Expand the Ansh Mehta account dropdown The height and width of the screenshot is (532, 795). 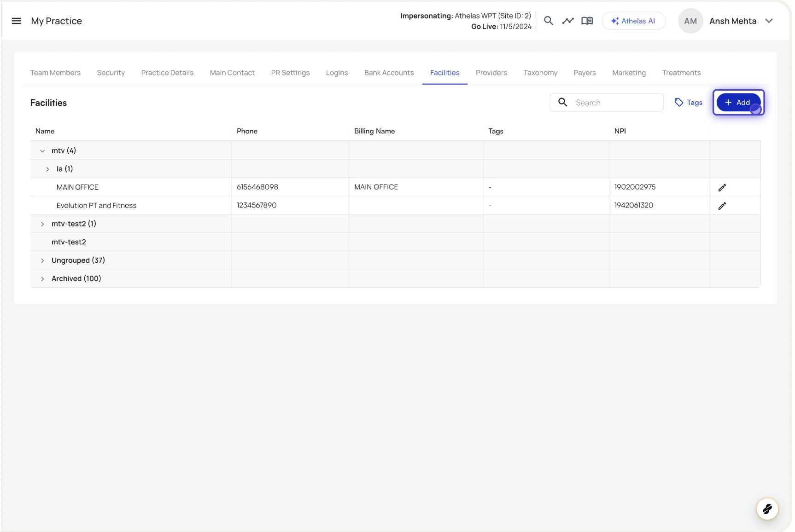click(x=769, y=21)
